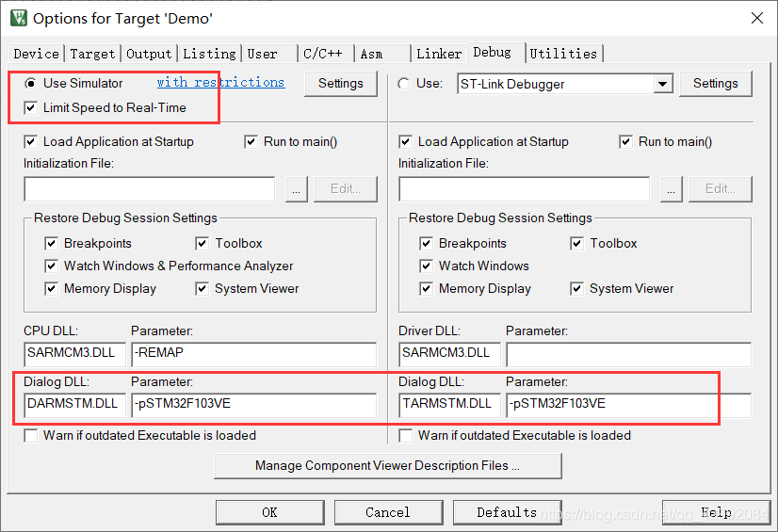
Task: Switch to the C/C++ tab
Action: [326, 54]
